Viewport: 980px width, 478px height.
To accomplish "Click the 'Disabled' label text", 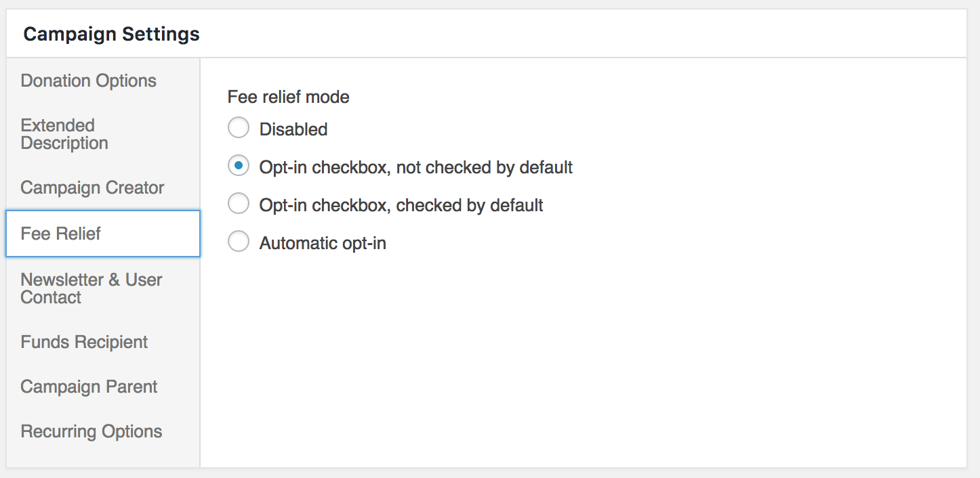I will 293,129.
